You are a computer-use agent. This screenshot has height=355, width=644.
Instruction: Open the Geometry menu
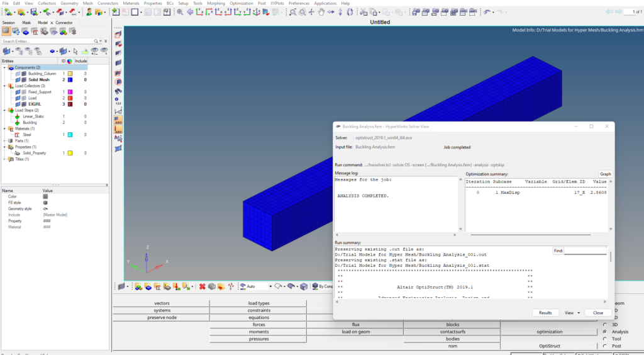(69, 3)
